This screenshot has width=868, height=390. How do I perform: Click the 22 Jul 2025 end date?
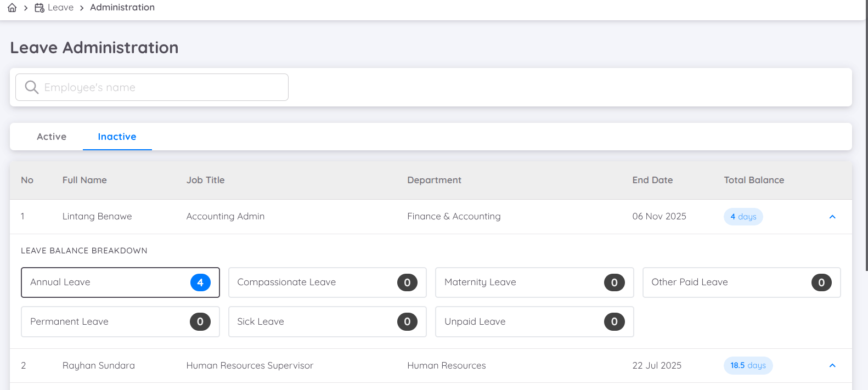point(657,365)
